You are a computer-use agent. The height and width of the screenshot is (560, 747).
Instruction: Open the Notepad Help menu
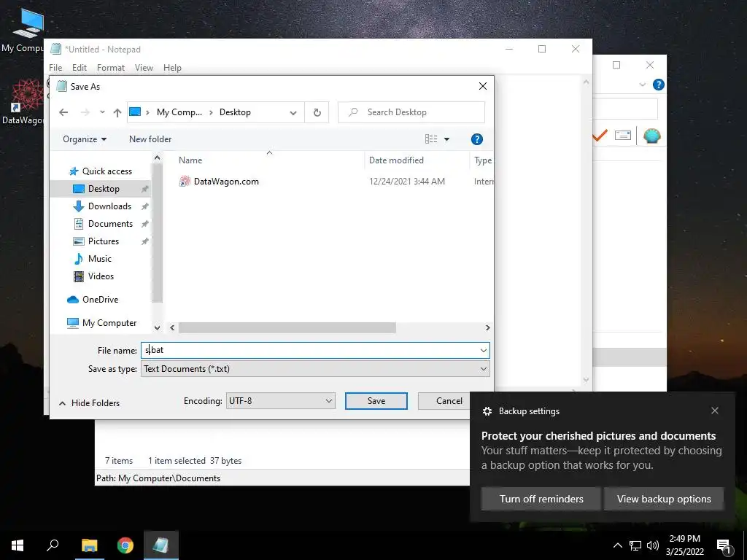coord(172,68)
